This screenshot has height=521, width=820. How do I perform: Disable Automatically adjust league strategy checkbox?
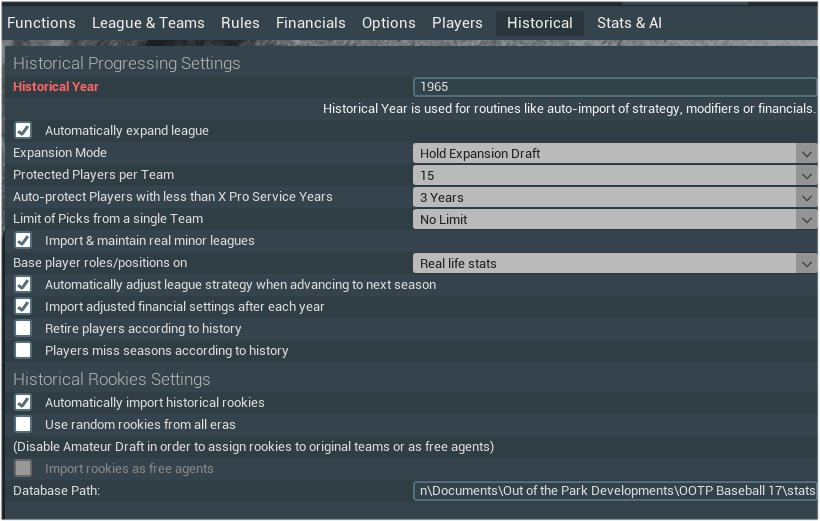pyautogui.click(x=23, y=285)
